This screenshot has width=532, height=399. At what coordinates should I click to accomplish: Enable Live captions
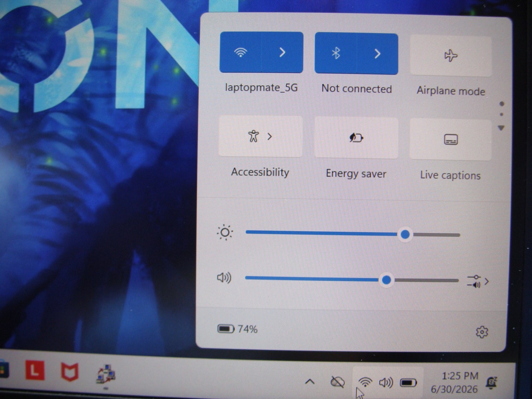[x=451, y=140]
